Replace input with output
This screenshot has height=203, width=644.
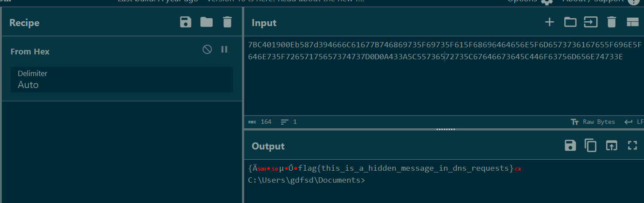point(612,146)
